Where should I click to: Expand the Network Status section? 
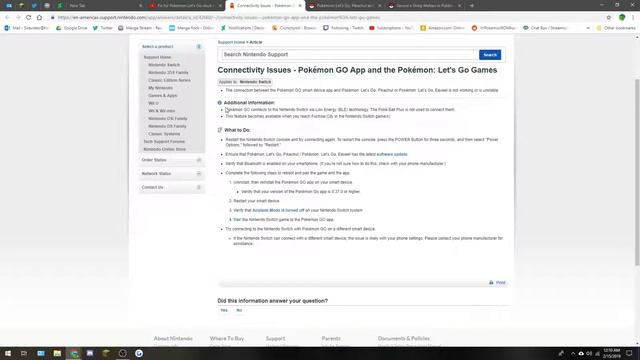click(x=199, y=173)
